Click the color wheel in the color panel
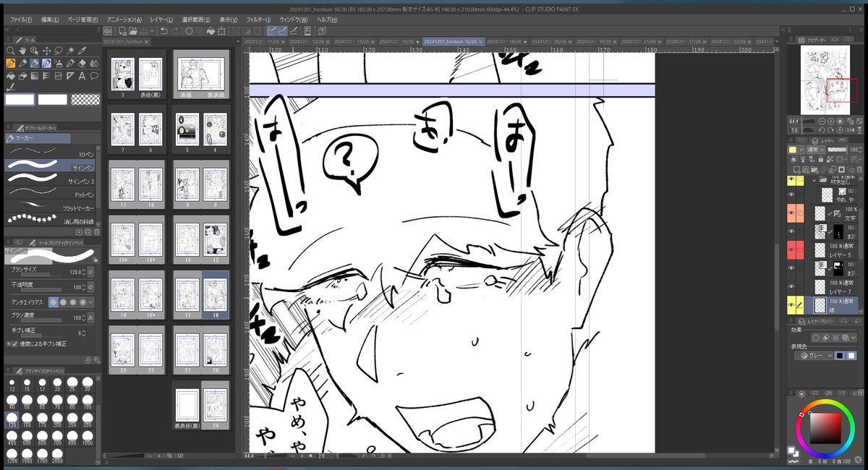The height and width of the screenshot is (470, 868). tap(825, 427)
